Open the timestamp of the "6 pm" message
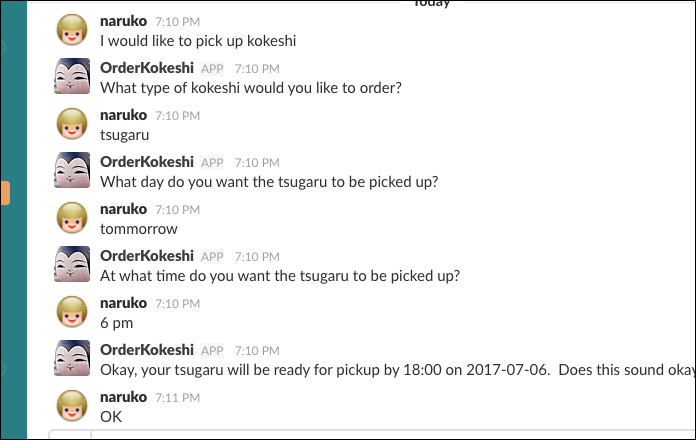696x440 pixels. point(178,303)
